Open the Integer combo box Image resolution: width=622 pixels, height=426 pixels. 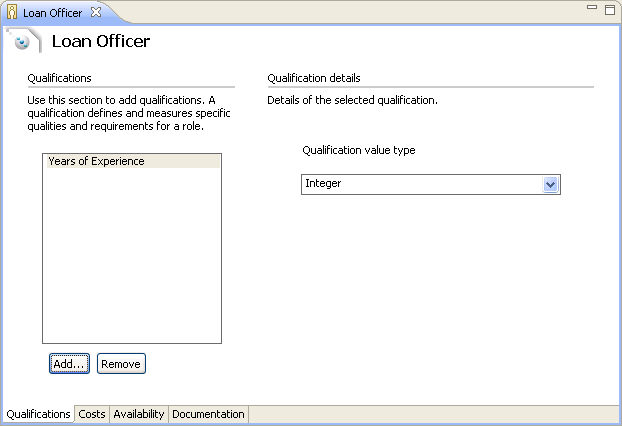(431, 184)
